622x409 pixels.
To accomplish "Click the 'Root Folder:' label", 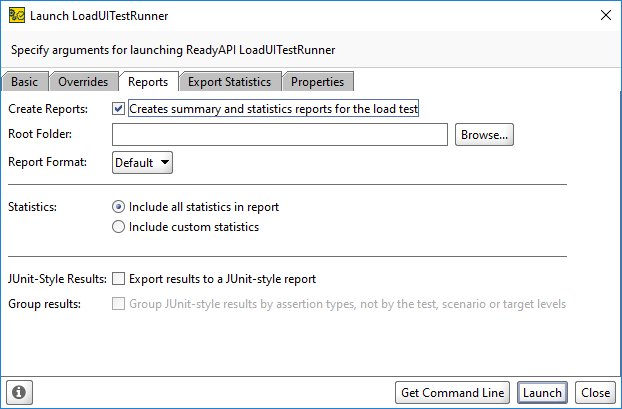I will point(40,134).
